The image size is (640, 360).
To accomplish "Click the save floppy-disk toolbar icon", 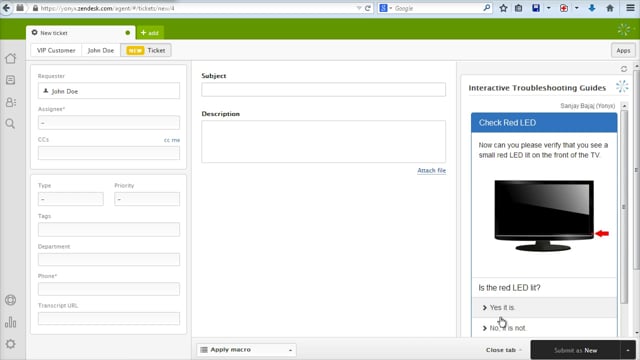I will coord(536,8).
